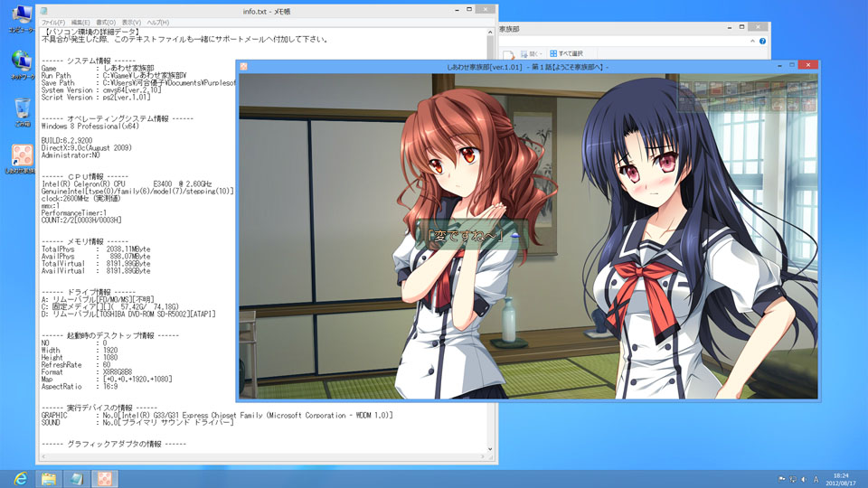Open File Explorer from the taskbar

49,479
